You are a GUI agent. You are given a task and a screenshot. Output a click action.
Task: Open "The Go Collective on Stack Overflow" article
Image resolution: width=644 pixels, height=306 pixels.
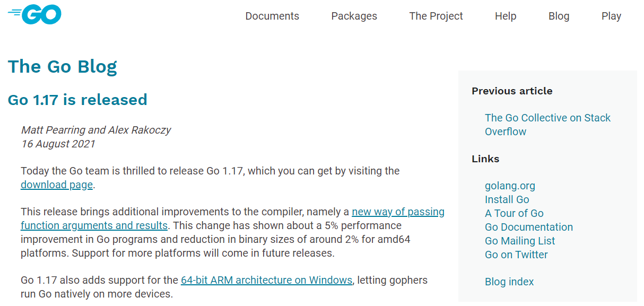point(547,118)
